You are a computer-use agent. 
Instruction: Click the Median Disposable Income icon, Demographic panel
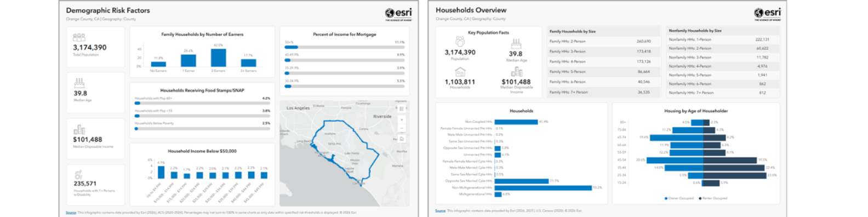(79, 130)
